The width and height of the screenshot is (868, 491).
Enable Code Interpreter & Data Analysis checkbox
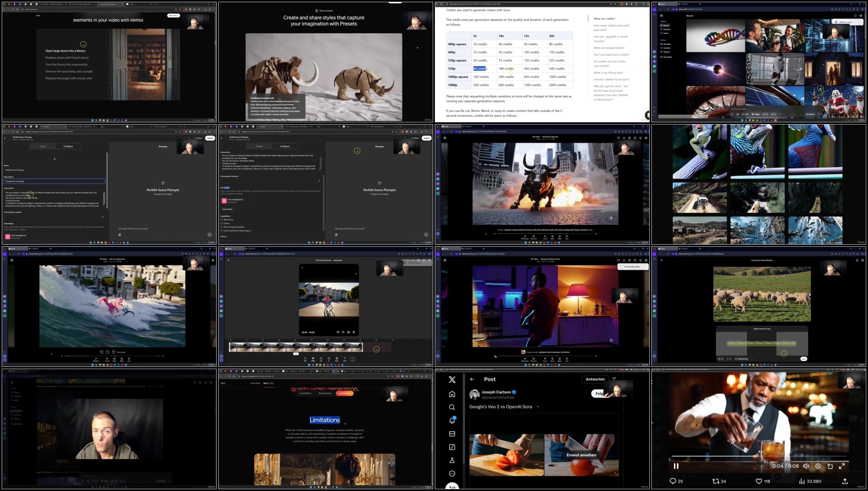point(222,231)
